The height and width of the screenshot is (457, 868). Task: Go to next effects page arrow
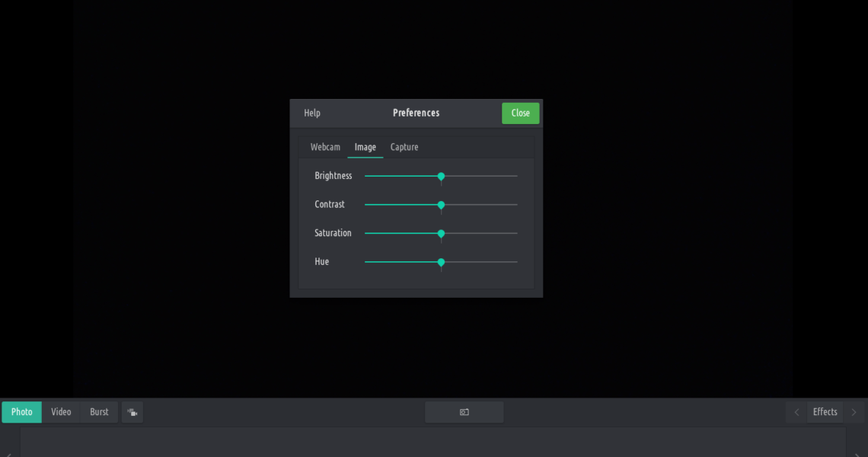click(x=854, y=412)
